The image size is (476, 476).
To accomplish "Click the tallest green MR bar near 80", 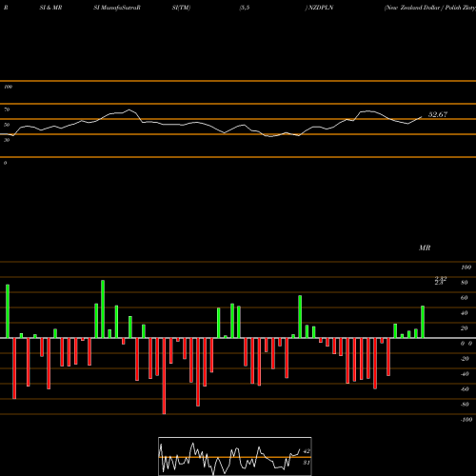I will [103, 309].
